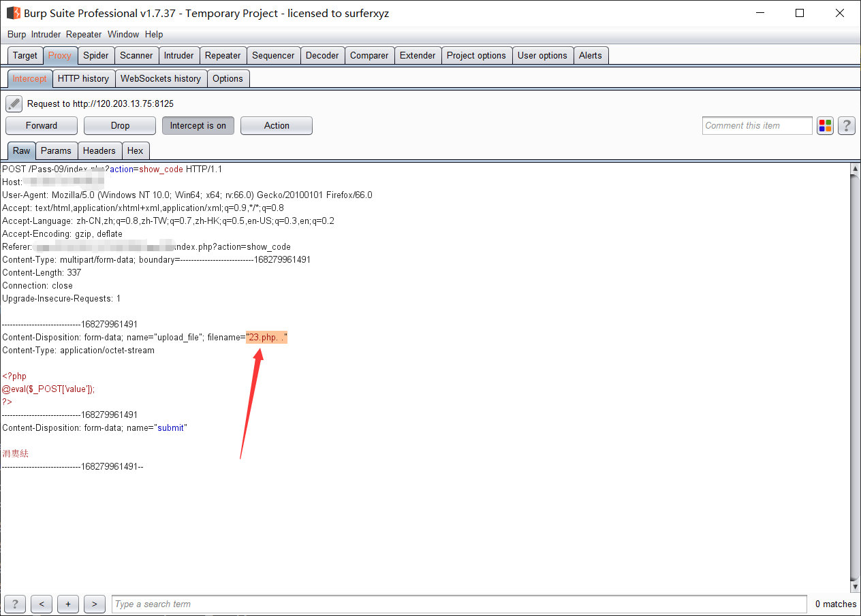Switch to the Alerts tab
The width and height of the screenshot is (861, 616).
[591, 55]
